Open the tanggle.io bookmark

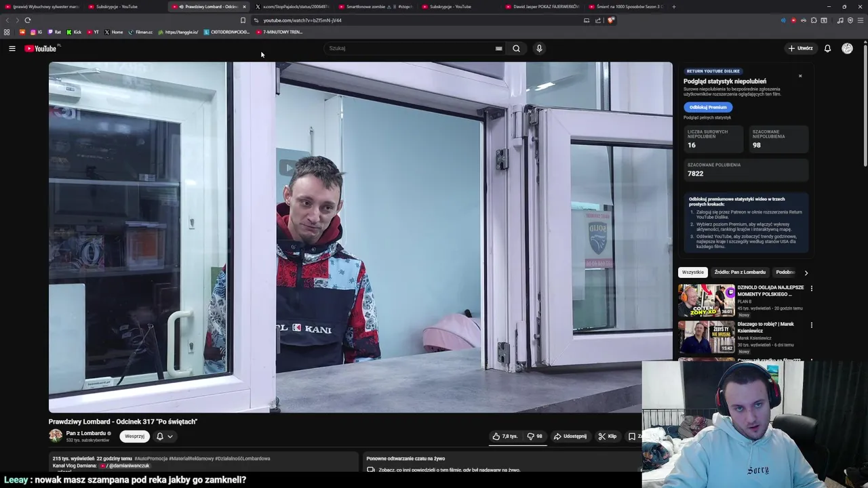click(178, 32)
